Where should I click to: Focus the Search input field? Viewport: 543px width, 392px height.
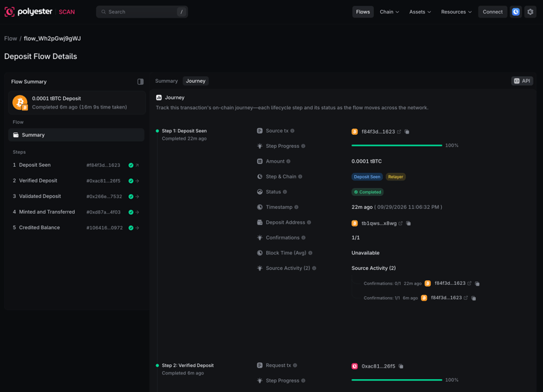point(142,12)
